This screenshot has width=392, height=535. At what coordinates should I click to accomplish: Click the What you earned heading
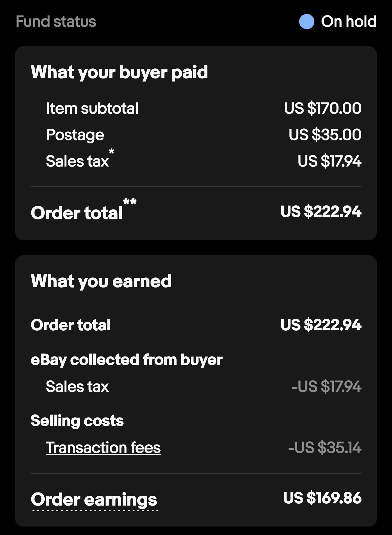(x=101, y=281)
